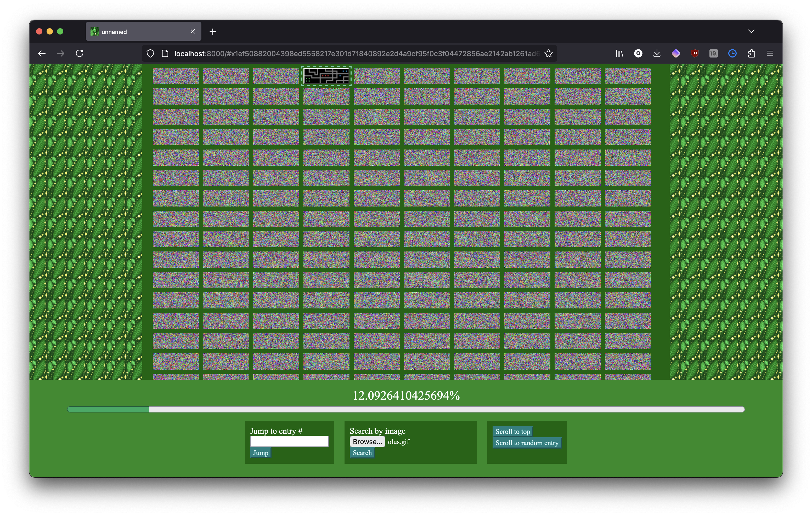
Task: Select the highlighted black maze thumbnail
Action: [x=326, y=76]
